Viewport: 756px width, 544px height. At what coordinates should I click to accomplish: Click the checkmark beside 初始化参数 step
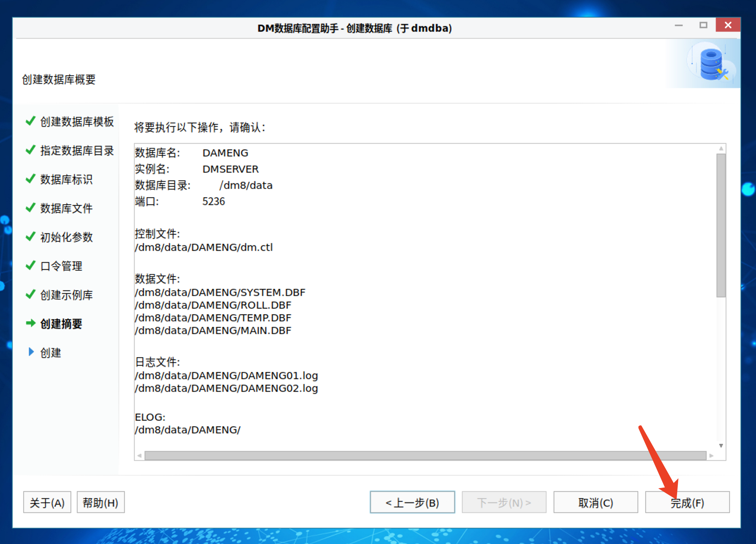click(30, 237)
